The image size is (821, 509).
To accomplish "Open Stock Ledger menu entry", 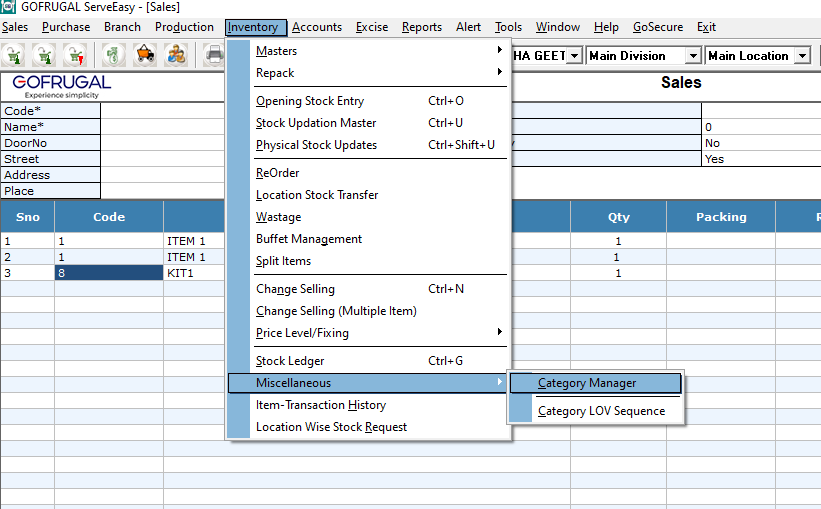I will [x=290, y=361].
